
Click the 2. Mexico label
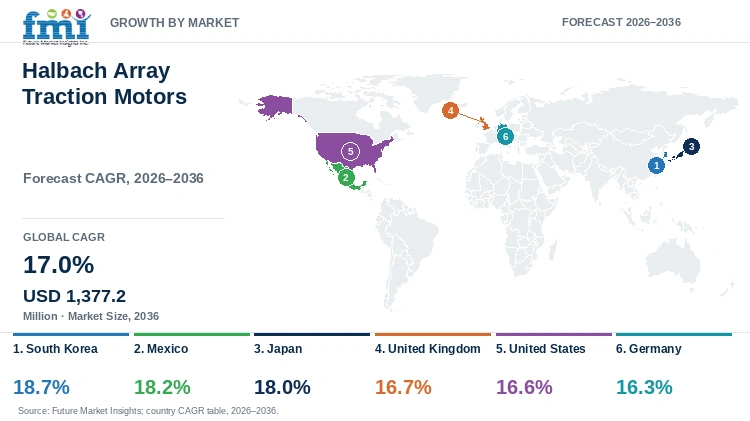pos(161,349)
